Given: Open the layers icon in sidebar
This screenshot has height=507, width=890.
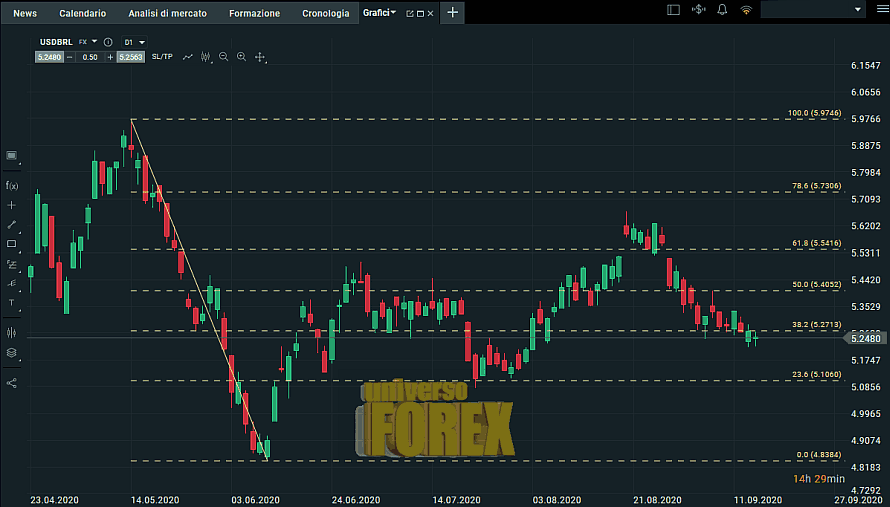Looking at the screenshot, I should coord(12,353).
